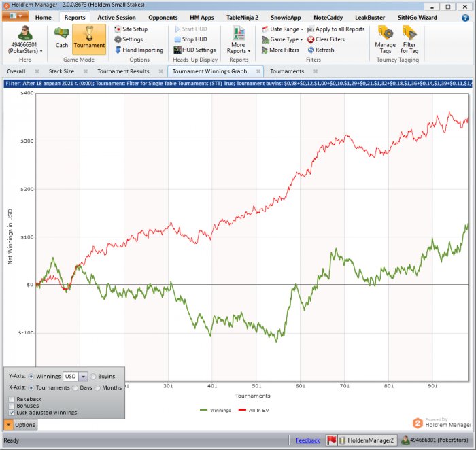The image size is (476, 450).
Task: Open the USD currency combo box
Action: [x=75, y=377]
